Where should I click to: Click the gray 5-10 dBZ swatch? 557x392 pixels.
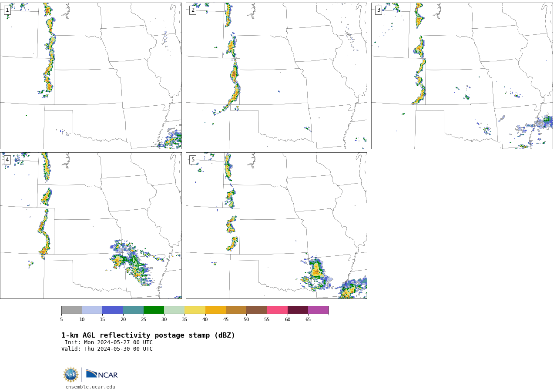pyautogui.click(x=71, y=310)
